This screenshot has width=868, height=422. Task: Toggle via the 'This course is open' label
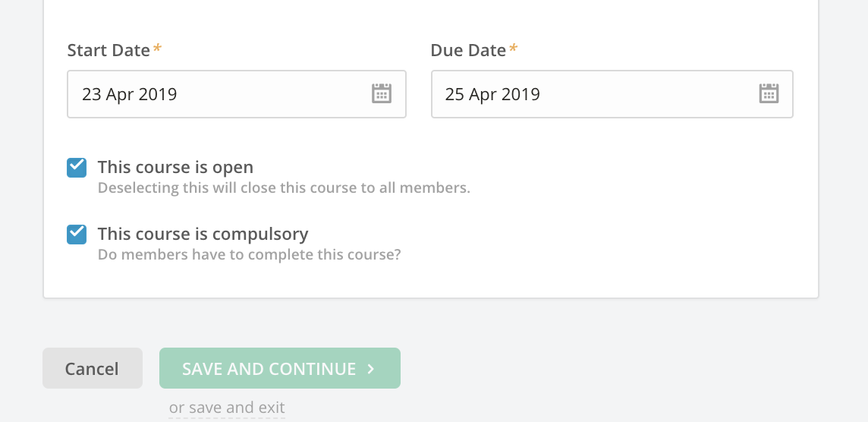[x=175, y=167]
